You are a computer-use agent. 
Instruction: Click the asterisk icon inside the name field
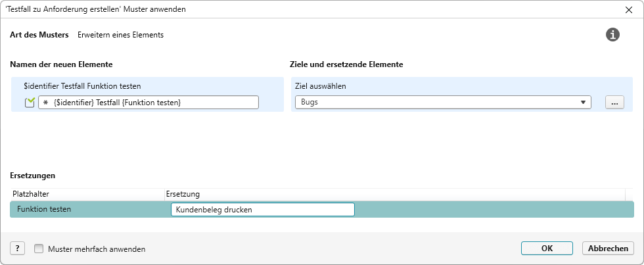45,103
